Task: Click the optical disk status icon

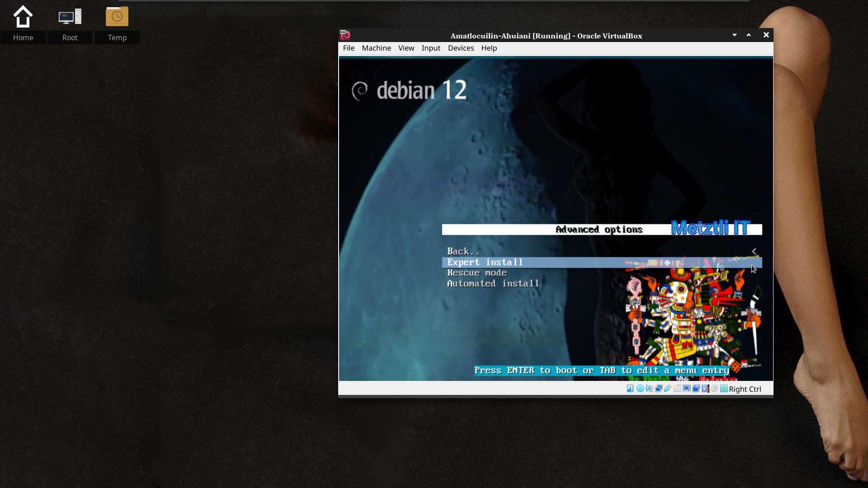Action: [x=640, y=389]
